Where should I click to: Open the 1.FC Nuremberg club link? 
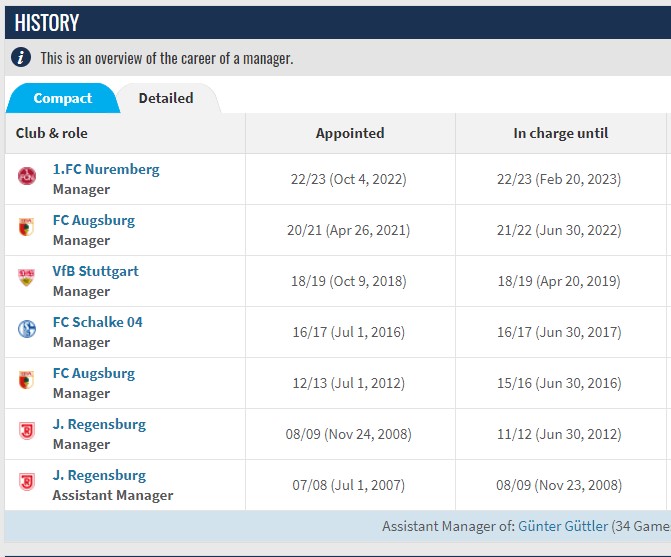(x=106, y=169)
